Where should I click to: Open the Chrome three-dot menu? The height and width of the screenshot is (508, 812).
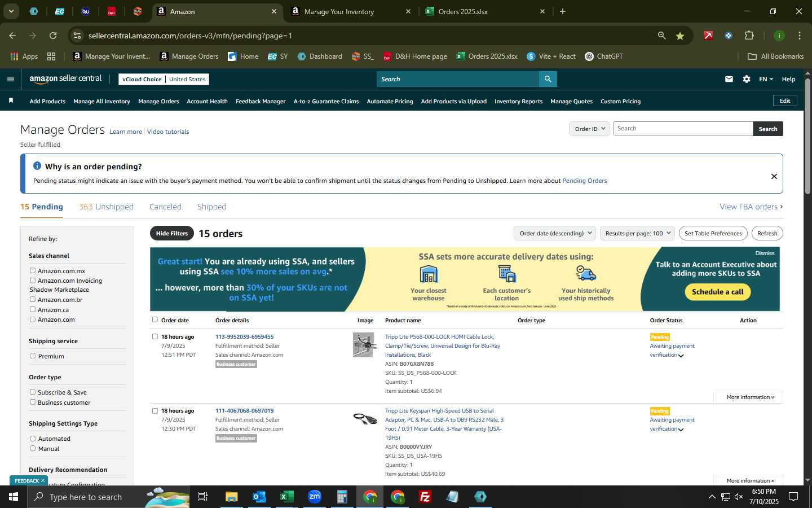point(799,36)
